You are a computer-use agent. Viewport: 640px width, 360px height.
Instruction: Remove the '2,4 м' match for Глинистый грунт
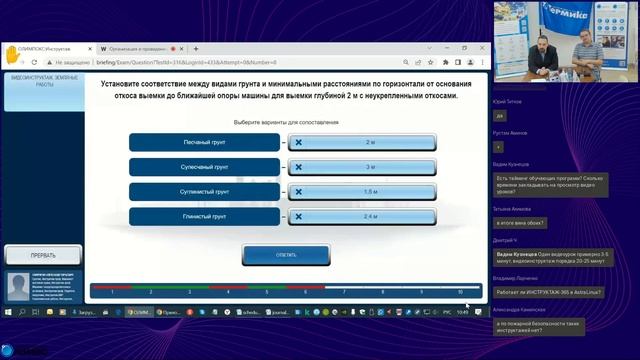pos(298,217)
